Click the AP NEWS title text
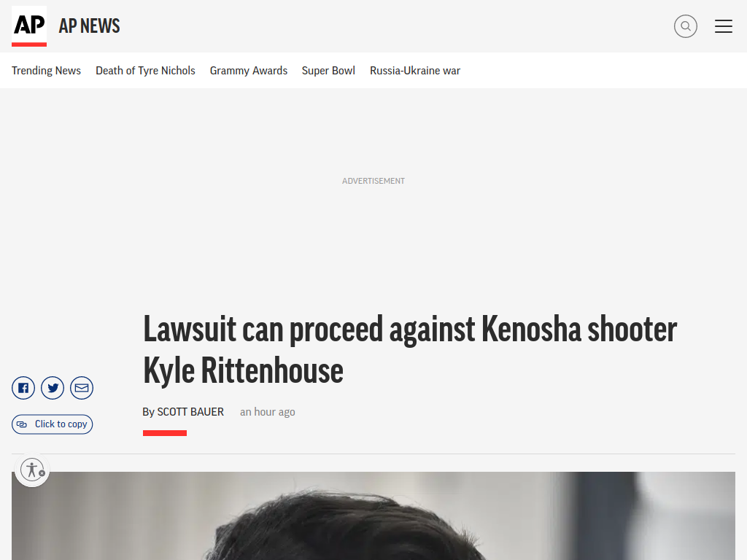The height and width of the screenshot is (560, 747). pyautogui.click(x=90, y=26)
